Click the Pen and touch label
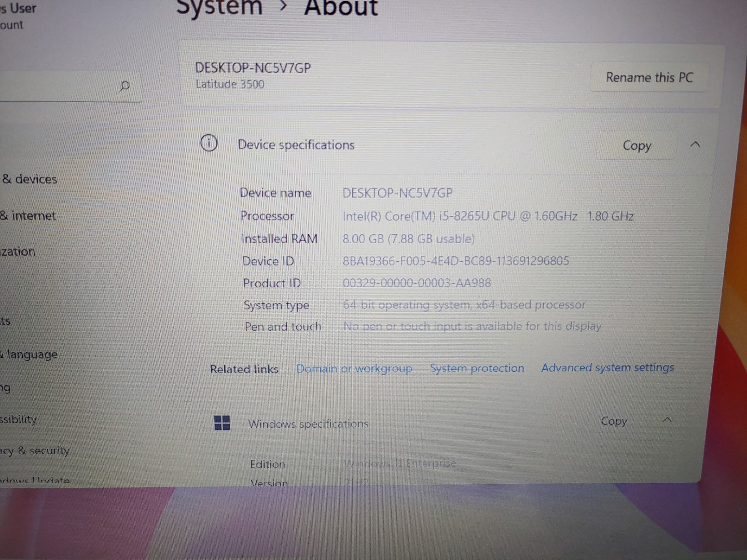Image resolution: width=747 pixels, height=560 pixels. coord(283,327)
